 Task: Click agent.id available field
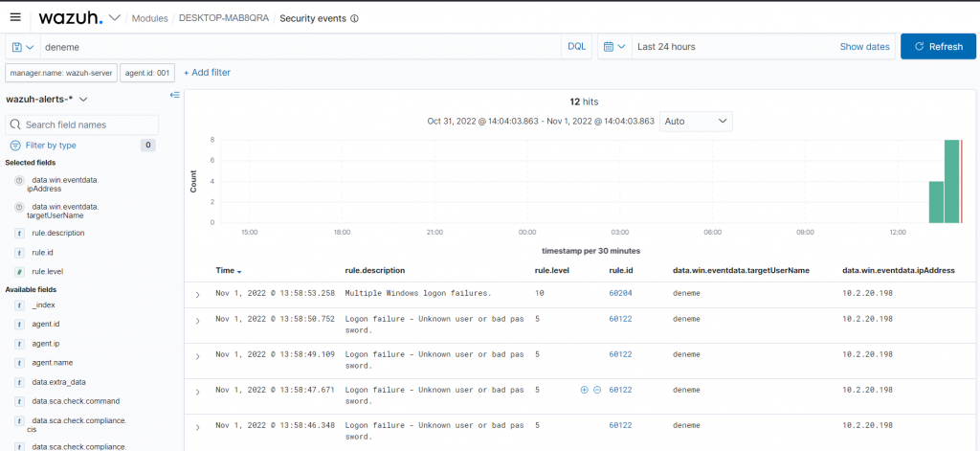46,324
